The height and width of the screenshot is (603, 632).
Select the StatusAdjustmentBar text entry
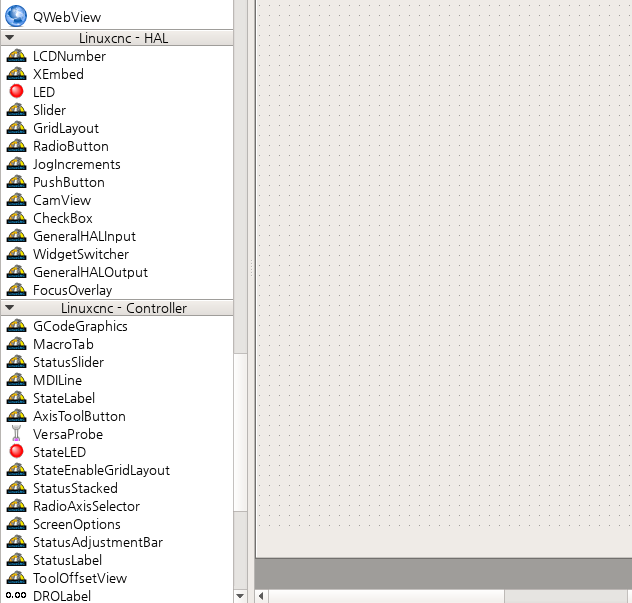pyautogui.click(x=98, y=542)
